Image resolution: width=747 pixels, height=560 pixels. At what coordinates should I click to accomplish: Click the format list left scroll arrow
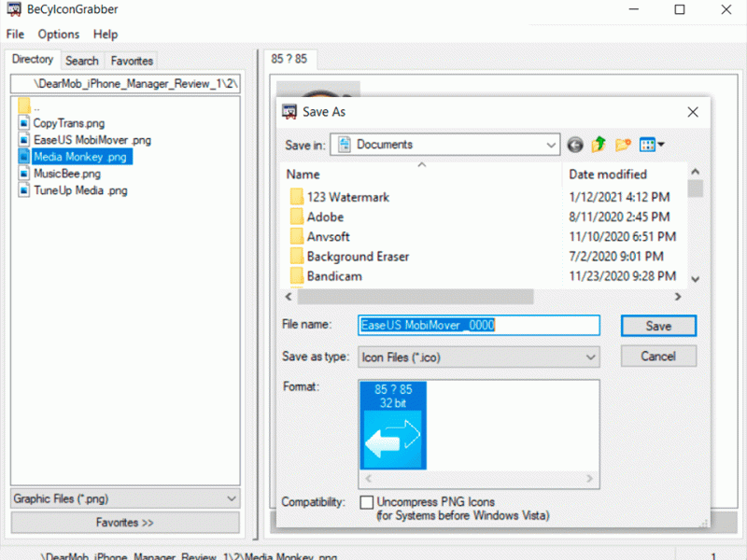coord(368,479)
